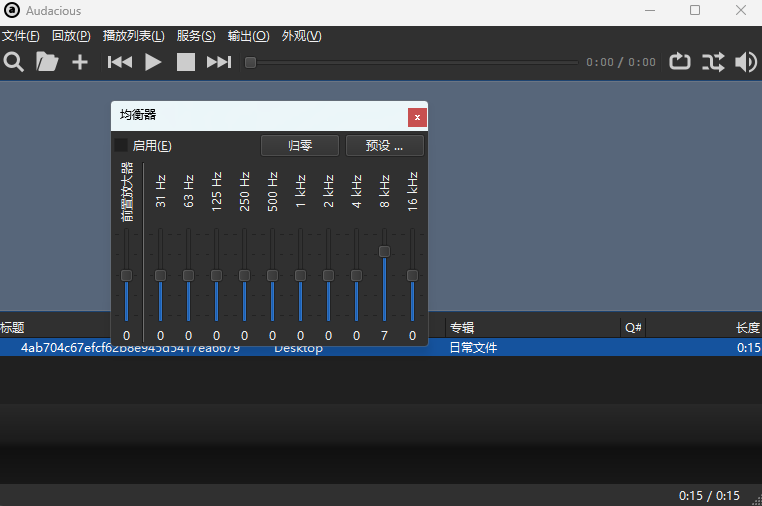
Task: Click the volume speaker icon
Action: (746, 62)
